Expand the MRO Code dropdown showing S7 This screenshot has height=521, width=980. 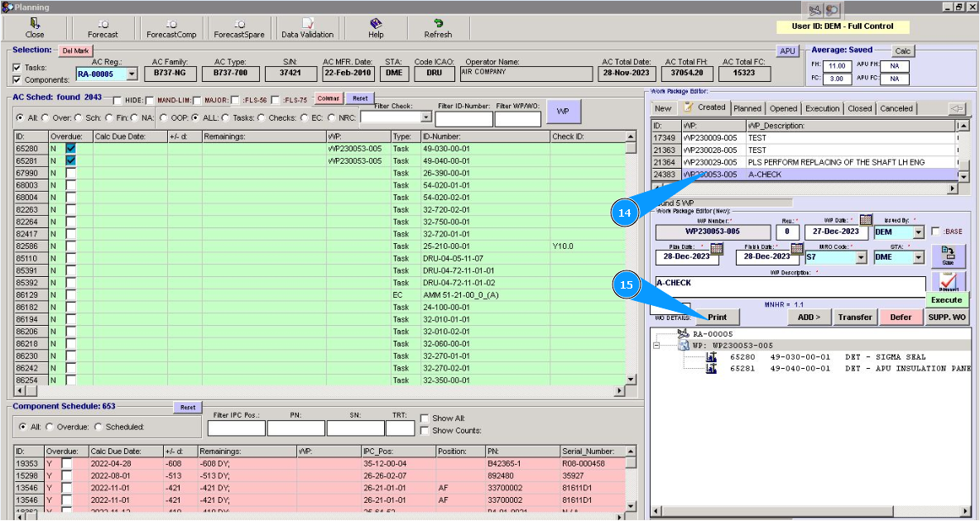click(x=861, y=257)
